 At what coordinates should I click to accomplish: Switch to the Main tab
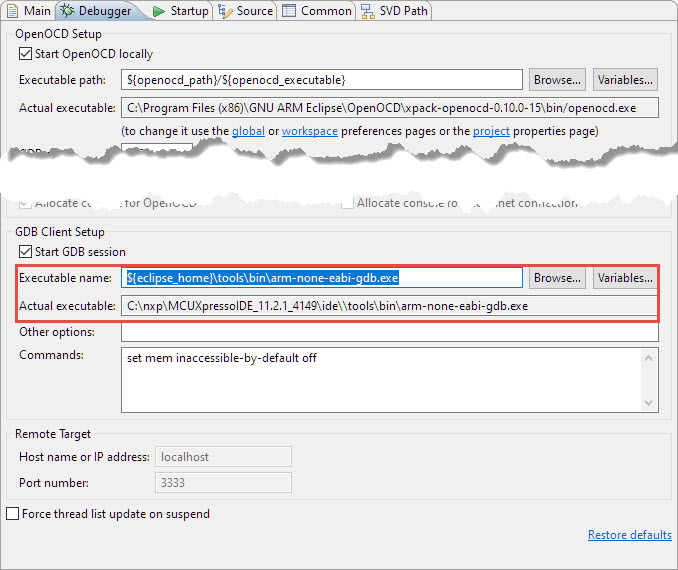[x=30, y=11]
